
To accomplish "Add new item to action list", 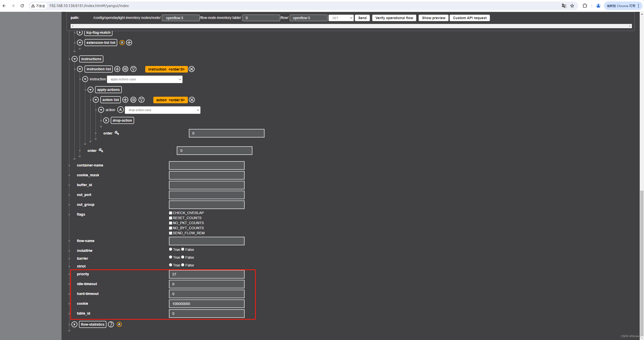I will click(x=125, y=100).
